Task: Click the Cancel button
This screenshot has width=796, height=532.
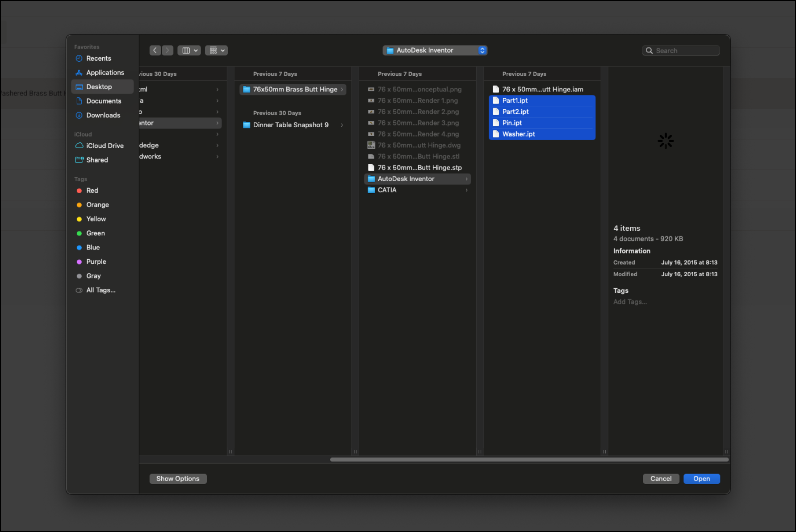Action: point(661,478)
